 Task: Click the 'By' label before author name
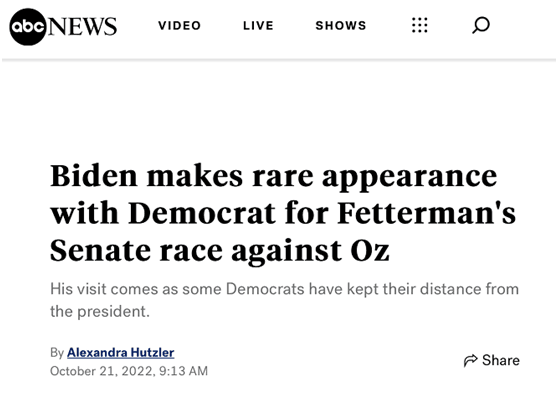pyautogui.click(x=57, y=352)
